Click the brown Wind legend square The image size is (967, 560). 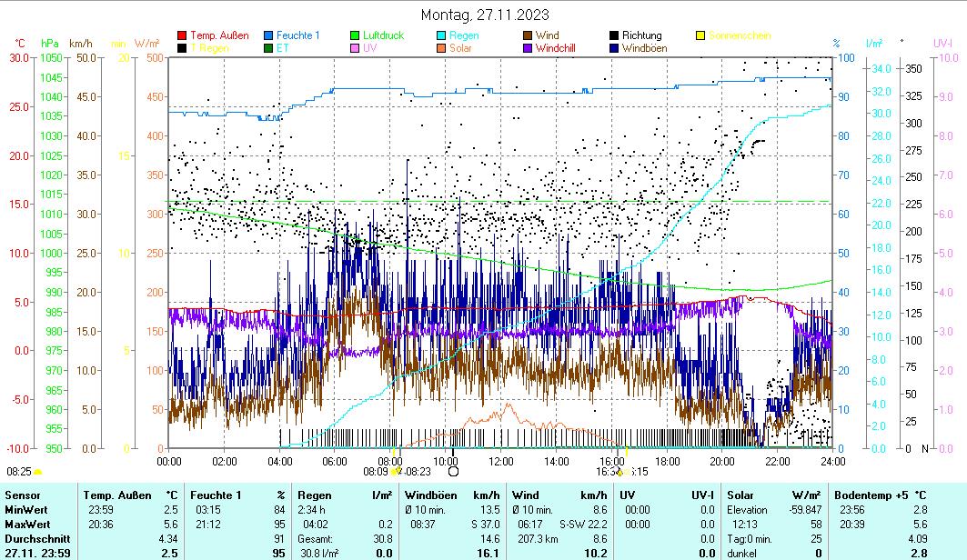[528, 35]
